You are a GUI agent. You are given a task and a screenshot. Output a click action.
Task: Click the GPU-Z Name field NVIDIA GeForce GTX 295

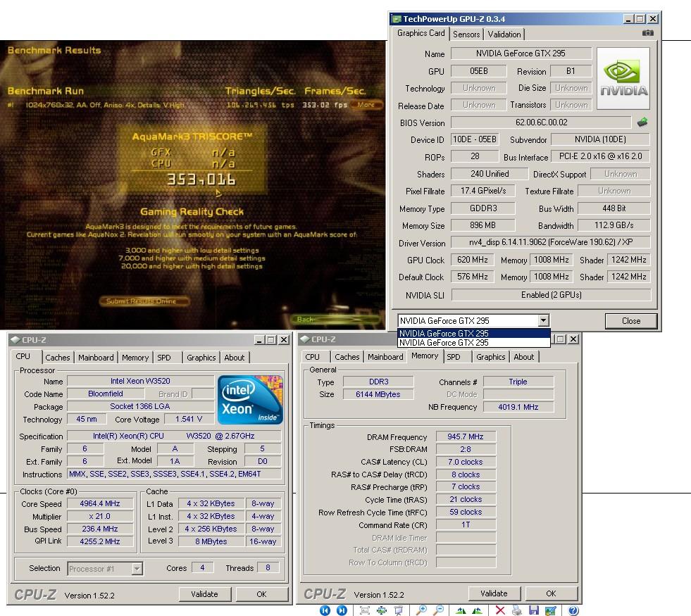click(521, 54)
